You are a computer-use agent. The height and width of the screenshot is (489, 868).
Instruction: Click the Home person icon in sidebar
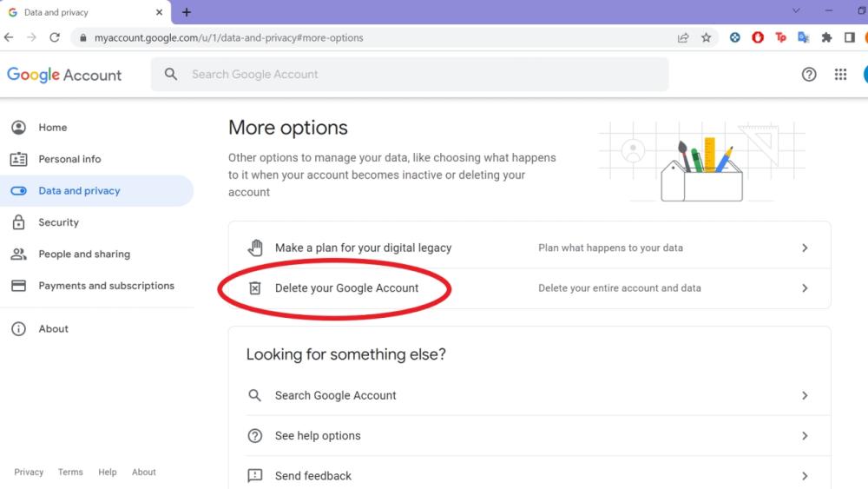pos(18,128)
